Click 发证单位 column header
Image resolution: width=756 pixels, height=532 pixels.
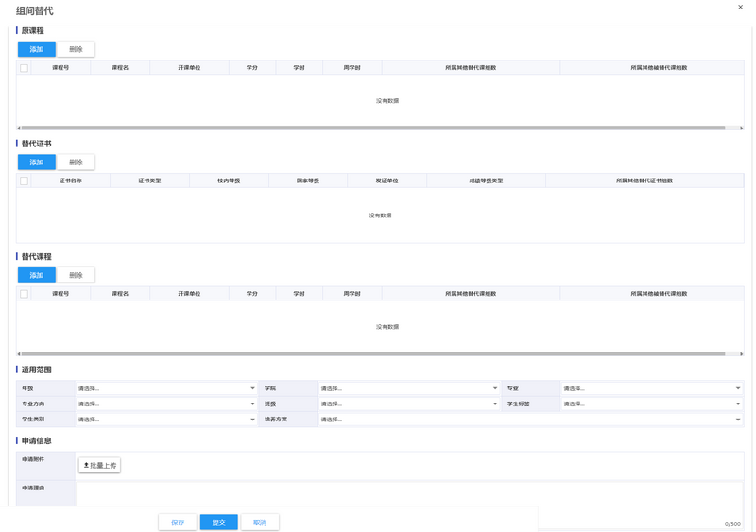point(387,180)
